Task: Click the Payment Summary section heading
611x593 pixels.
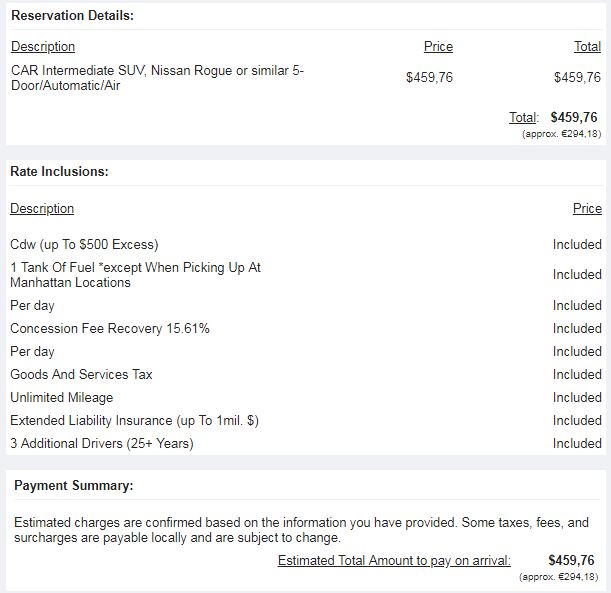Action: [x=73, y=486]
